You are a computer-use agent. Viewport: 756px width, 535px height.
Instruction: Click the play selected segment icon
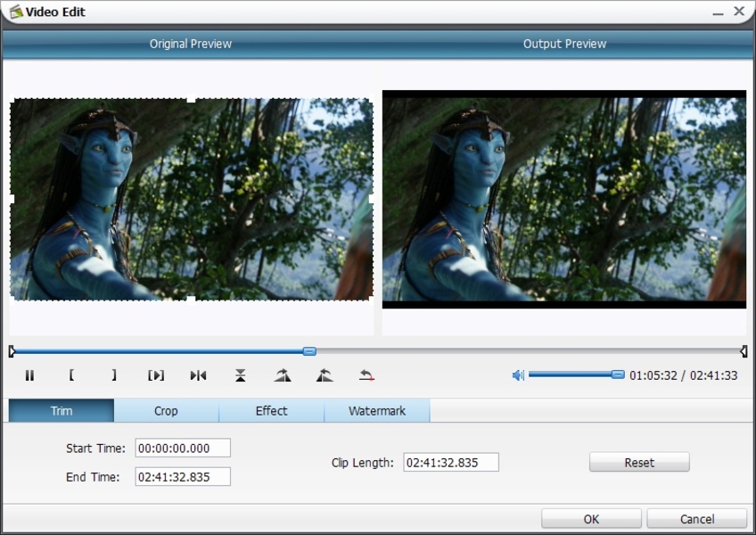[156, 375]
